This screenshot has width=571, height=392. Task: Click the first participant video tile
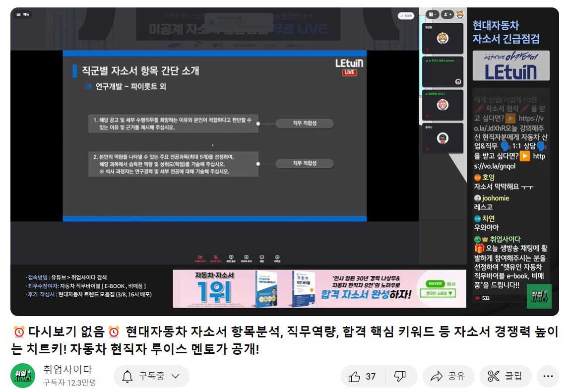(x=443, y=38)
